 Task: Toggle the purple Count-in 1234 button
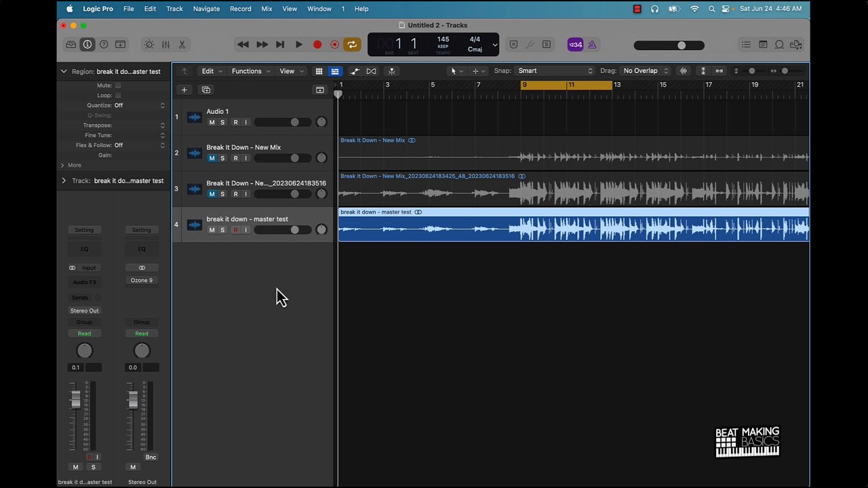point(575,45)
